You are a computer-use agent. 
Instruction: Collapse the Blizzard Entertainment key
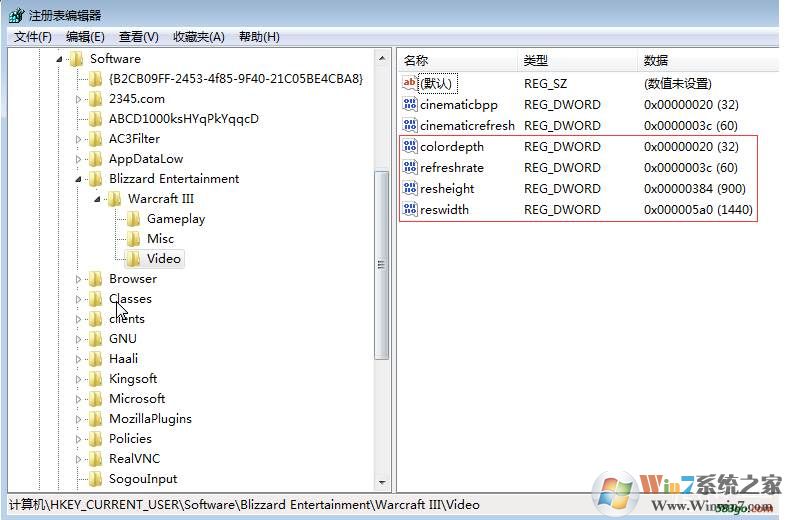(78, 179)
